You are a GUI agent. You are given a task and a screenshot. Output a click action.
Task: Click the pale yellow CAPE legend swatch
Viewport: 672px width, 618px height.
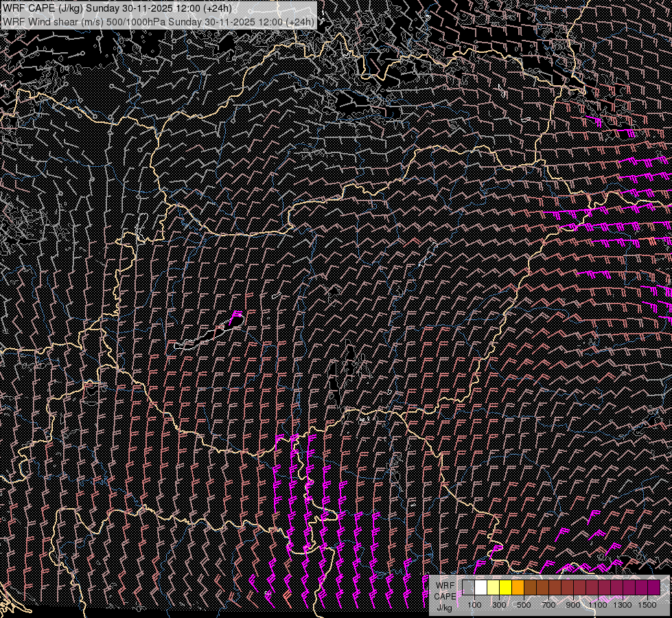coord(493,587)
